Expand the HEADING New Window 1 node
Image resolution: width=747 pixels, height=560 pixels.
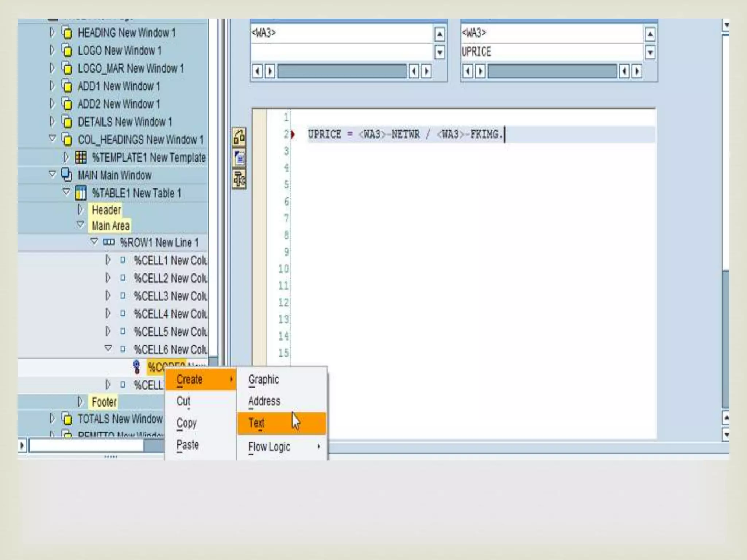52,32
